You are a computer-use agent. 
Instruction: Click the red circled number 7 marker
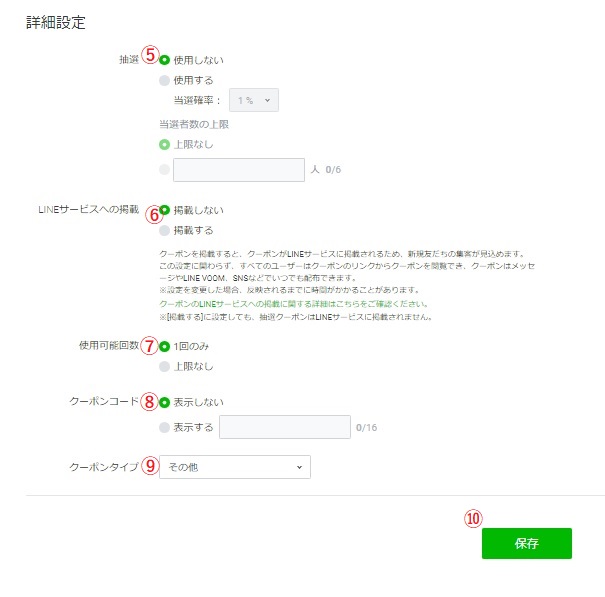[x=149, y=346]
